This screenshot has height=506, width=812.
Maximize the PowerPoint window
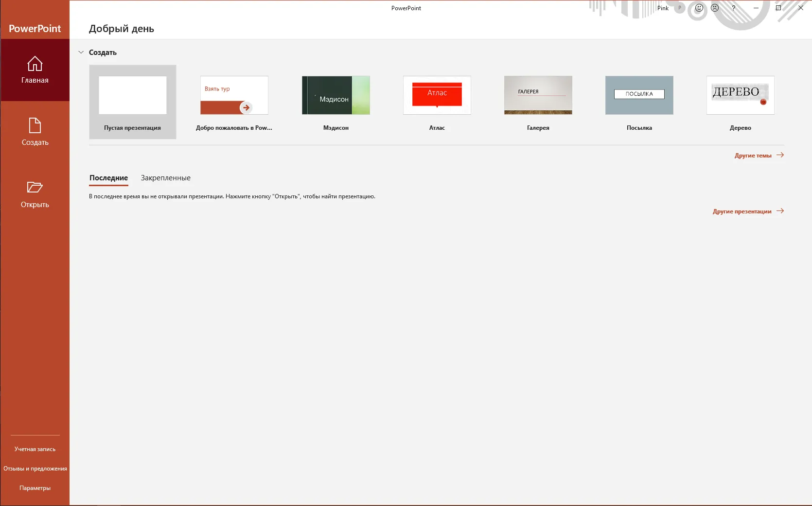[x=778, y=8]
